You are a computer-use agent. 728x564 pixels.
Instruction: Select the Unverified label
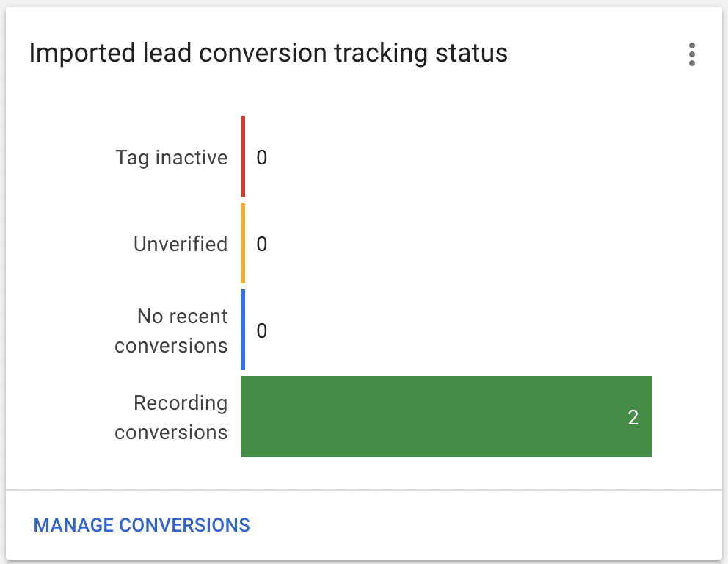pos(181,244)
